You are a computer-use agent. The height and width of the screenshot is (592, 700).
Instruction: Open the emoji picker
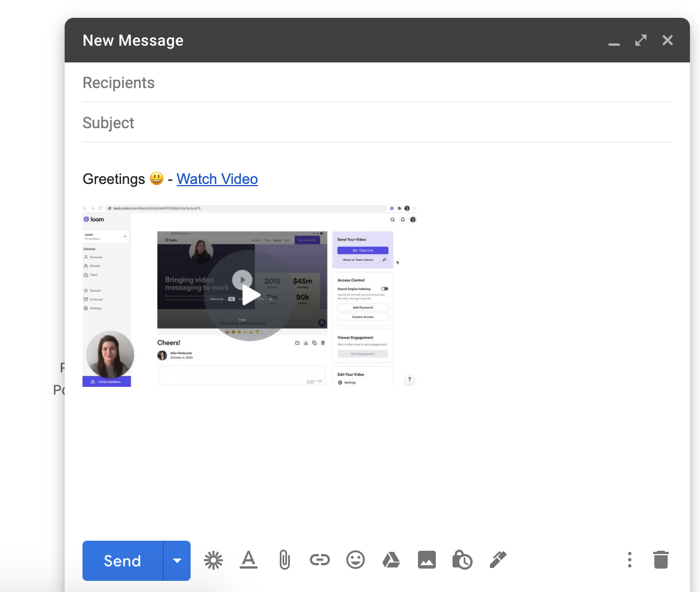(356, 560)
